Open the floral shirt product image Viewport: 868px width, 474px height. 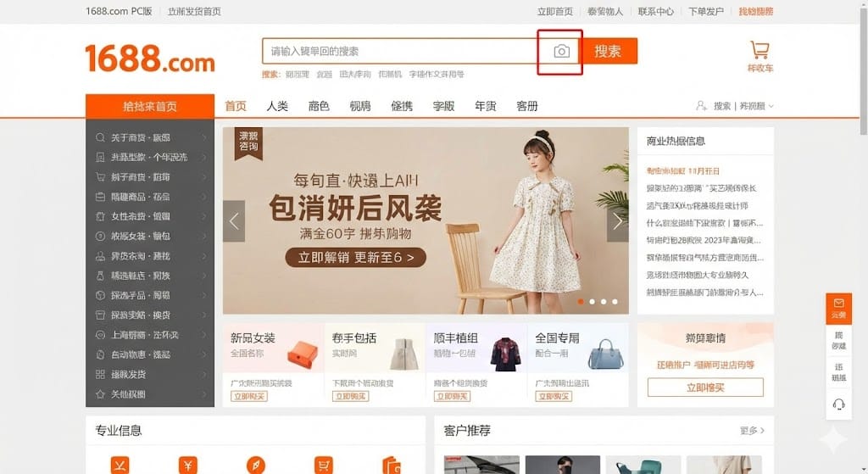505,354
